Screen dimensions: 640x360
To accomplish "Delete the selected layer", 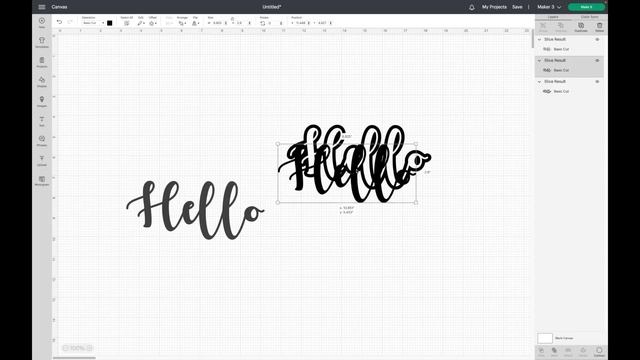I will pos(599,27).
